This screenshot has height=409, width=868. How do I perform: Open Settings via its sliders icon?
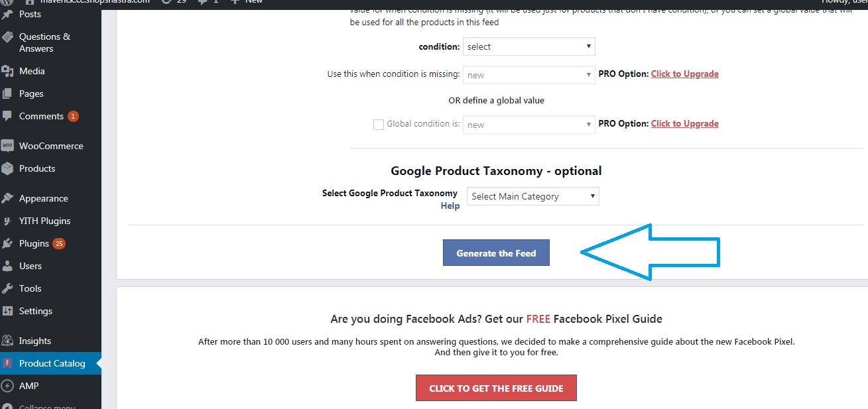tap(7, 311)
